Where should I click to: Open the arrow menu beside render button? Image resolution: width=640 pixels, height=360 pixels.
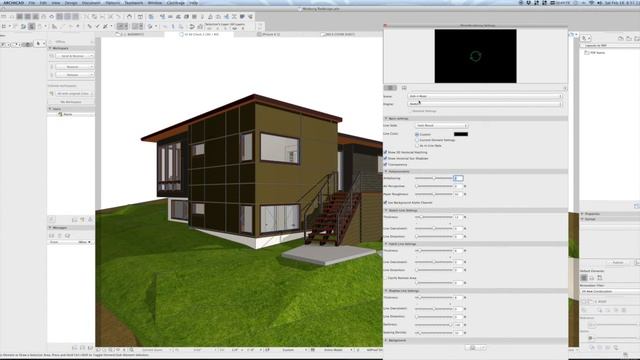point(483,347)
